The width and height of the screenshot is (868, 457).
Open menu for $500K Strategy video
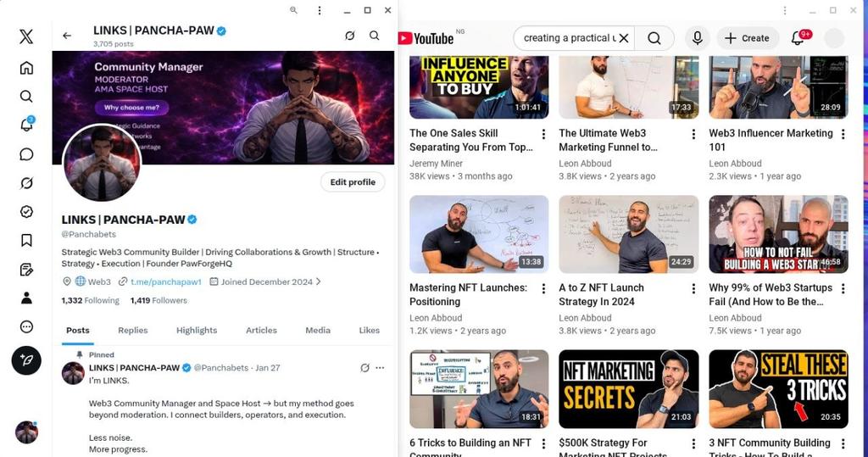[693, 443]
